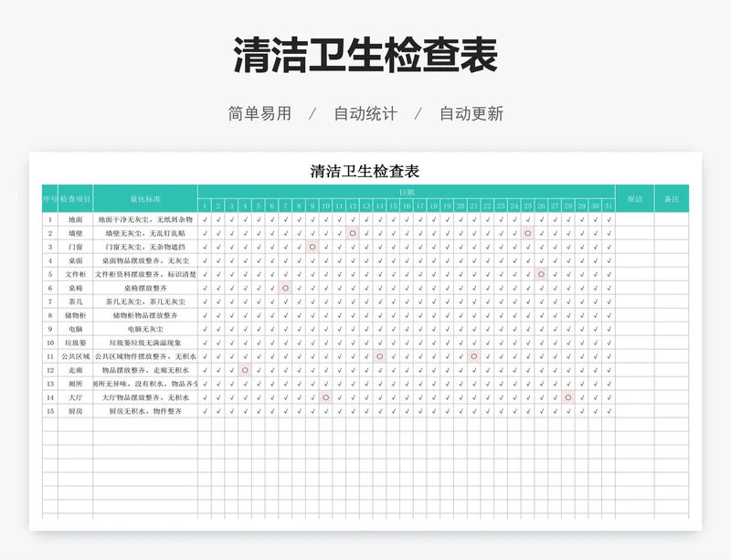Click the checkmark in 地面 row, day 1
The width and height of the screenshot is (731, 560).
pos(205,219)
